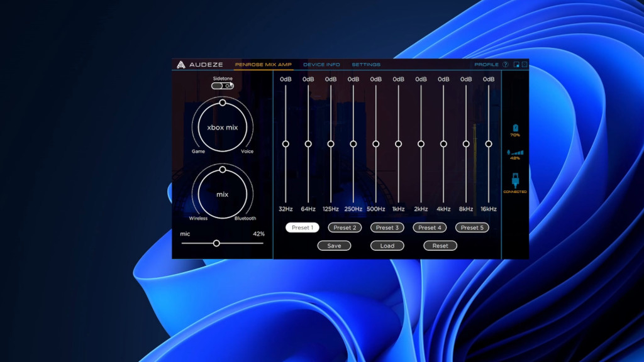The image size is (644, 362).
Task: Pick Preset 5
Action: pos(472,228)
